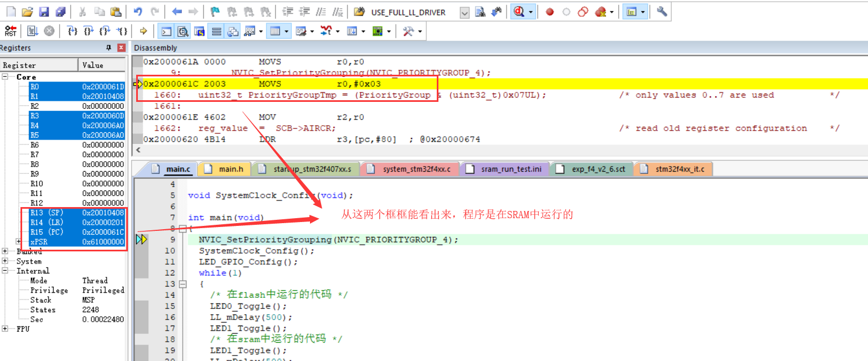Collapse the while block fold at line 13
This screenshot has width=868, height=361.
(x=183, y=284)
